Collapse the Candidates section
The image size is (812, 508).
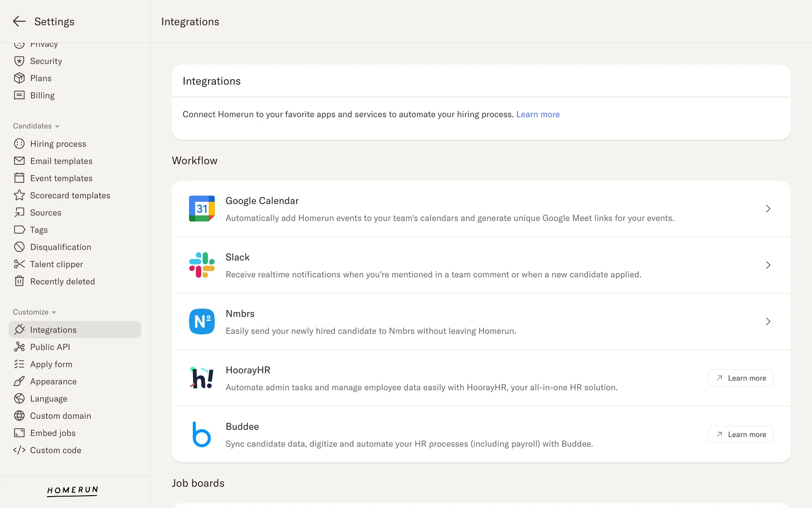pos(36,126)
